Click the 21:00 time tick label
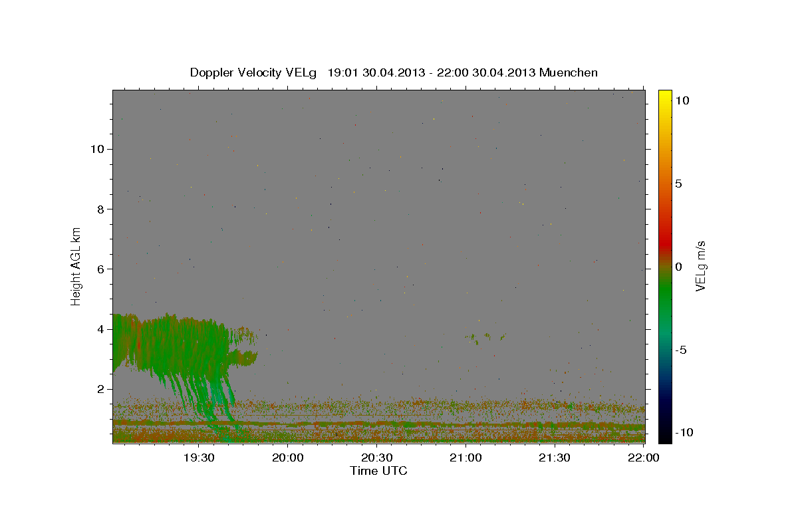This screenshot has width=798, height=532. pyautogui.click(x=465, y=458)
